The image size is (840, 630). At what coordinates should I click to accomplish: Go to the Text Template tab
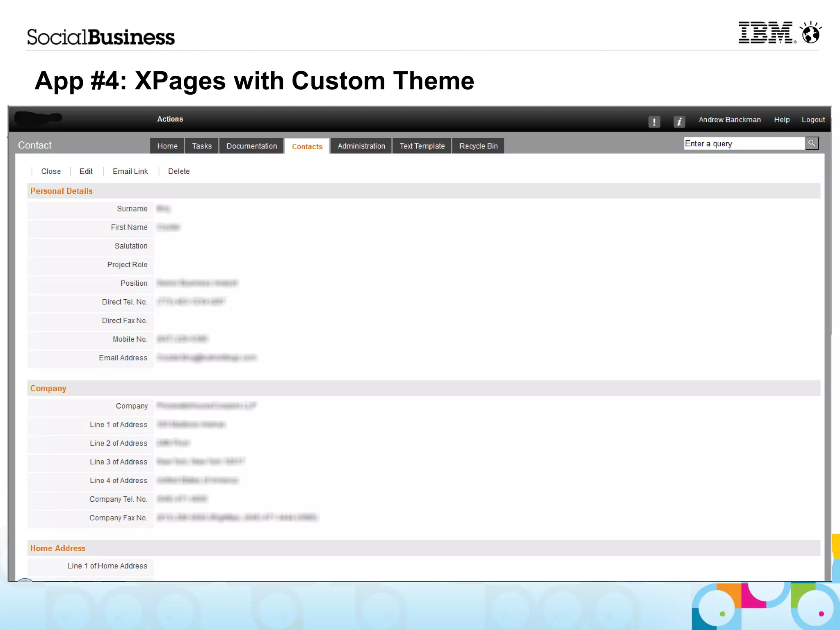coord(422,146)
